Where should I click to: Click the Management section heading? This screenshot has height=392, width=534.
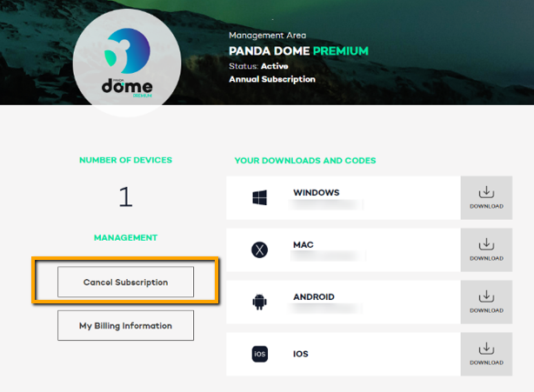[125, 237]
